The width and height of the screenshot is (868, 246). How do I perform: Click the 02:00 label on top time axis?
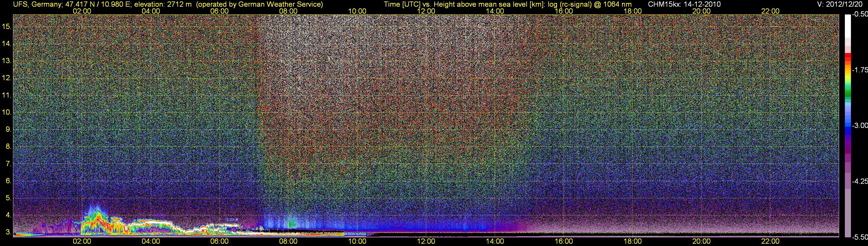(82, 11)
